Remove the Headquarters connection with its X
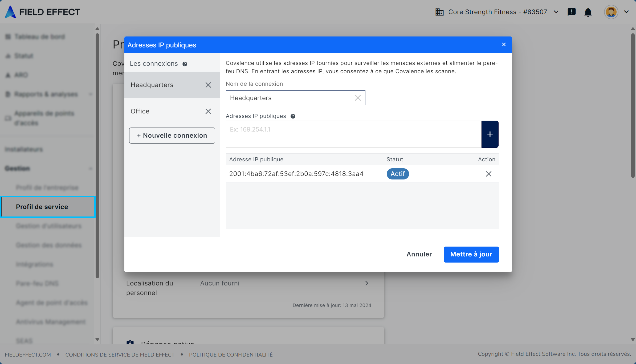This screenshot has width=636, height=364. tap(208, 85)
